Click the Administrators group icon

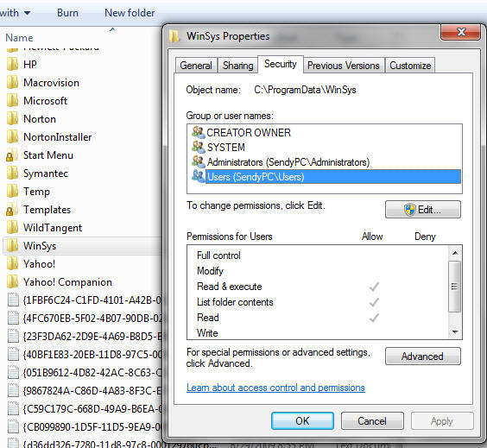click(x=198, y=161)
